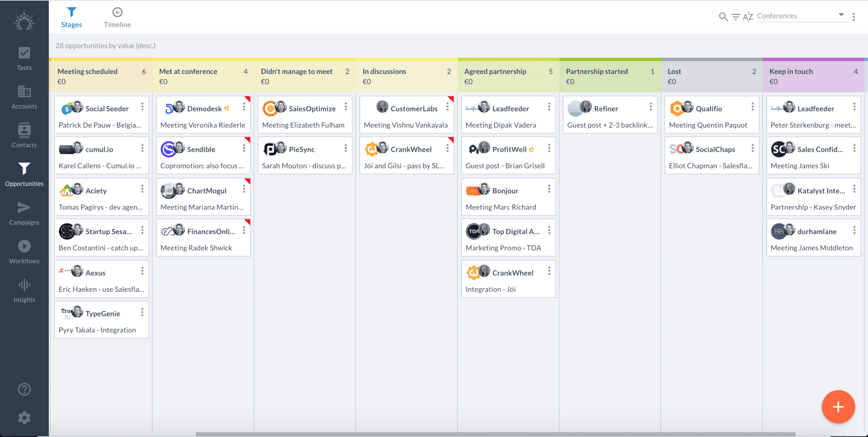This screenshot has width=868, height=437.
Task: Click 'Meeting James Middleton' text
Action: [812, 248]
